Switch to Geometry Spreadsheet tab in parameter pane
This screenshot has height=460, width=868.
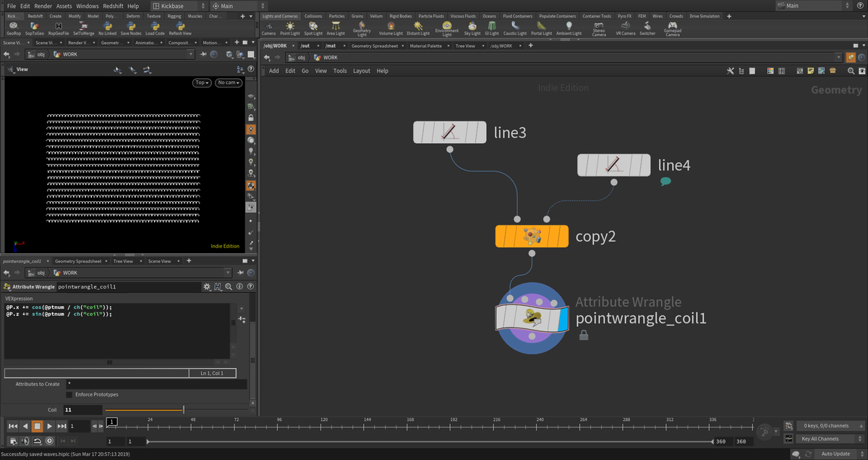pos(78,261)
